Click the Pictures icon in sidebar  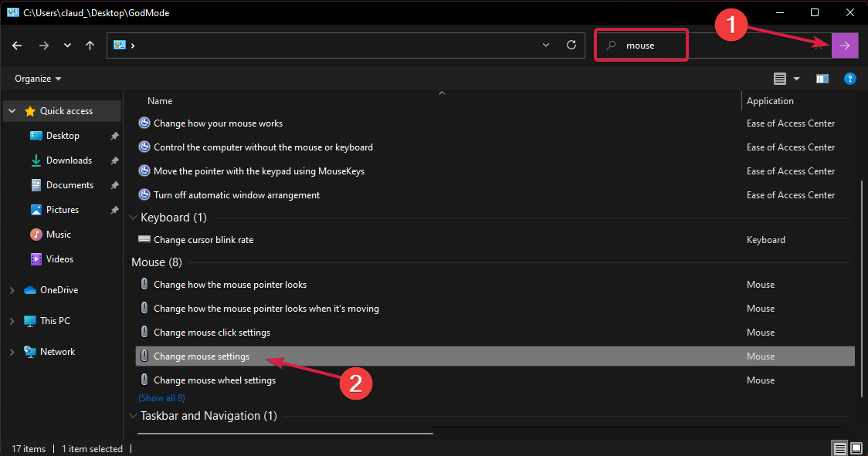click(x=36, y=210)
